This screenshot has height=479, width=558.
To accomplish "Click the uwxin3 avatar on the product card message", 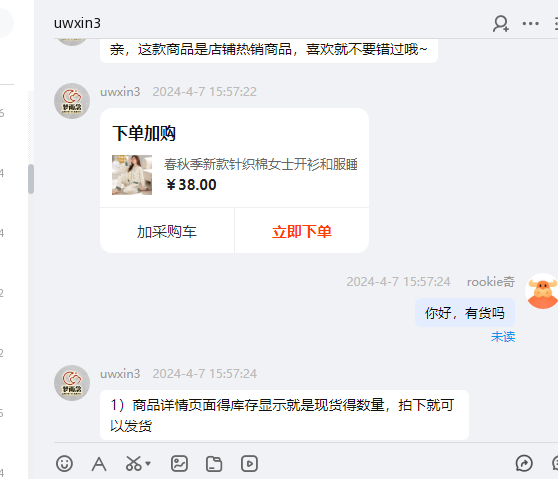I will [72, 101].
